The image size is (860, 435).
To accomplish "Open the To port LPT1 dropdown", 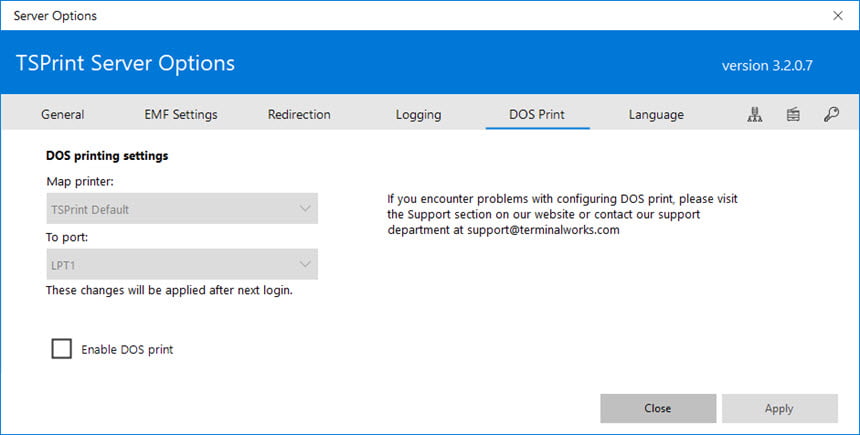I will (x=182, y=264).
